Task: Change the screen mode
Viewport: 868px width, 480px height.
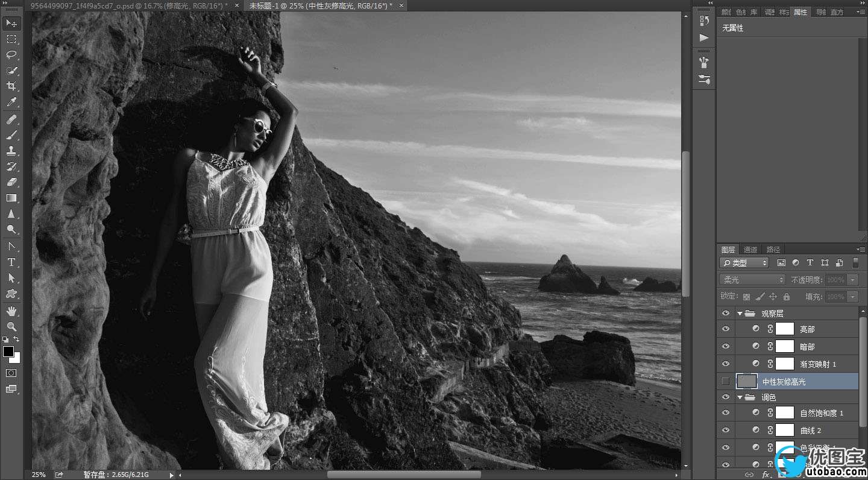Action: click(11, 389)
